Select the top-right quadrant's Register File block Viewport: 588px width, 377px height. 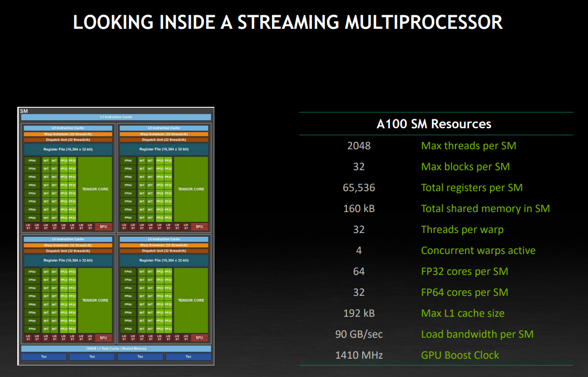164,149
